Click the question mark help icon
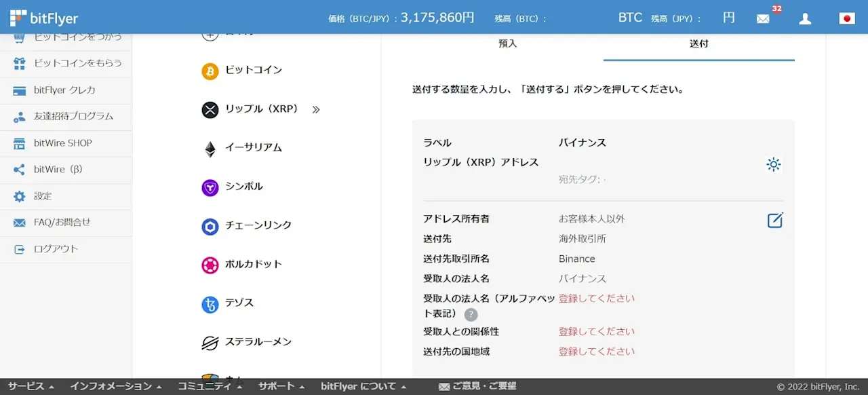 [471, 315]
